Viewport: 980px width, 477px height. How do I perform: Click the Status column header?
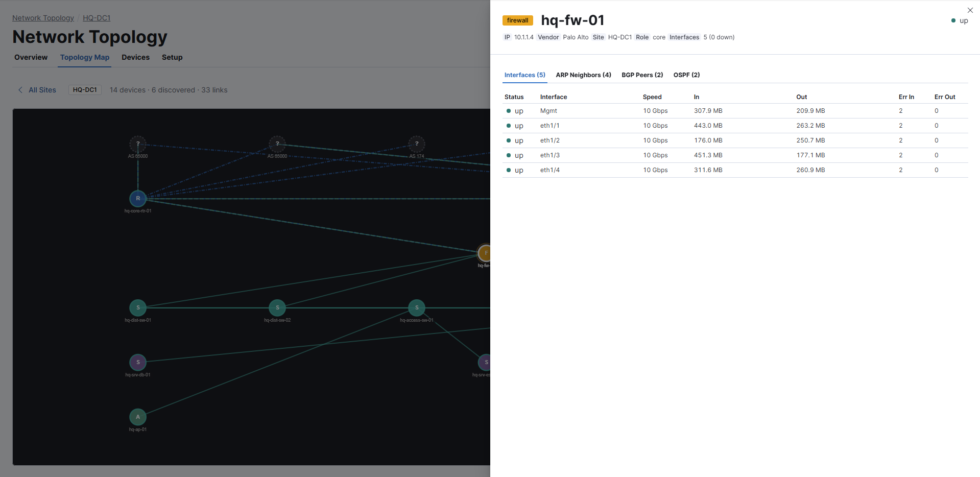pos(514,97)
